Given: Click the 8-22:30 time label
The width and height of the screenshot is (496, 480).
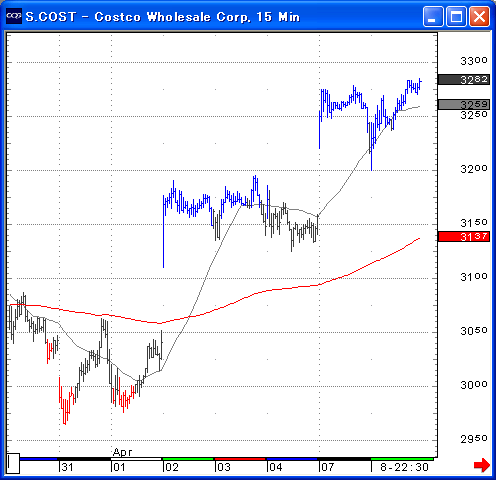Looking at the screenshot, I should [x=404, y=467].
